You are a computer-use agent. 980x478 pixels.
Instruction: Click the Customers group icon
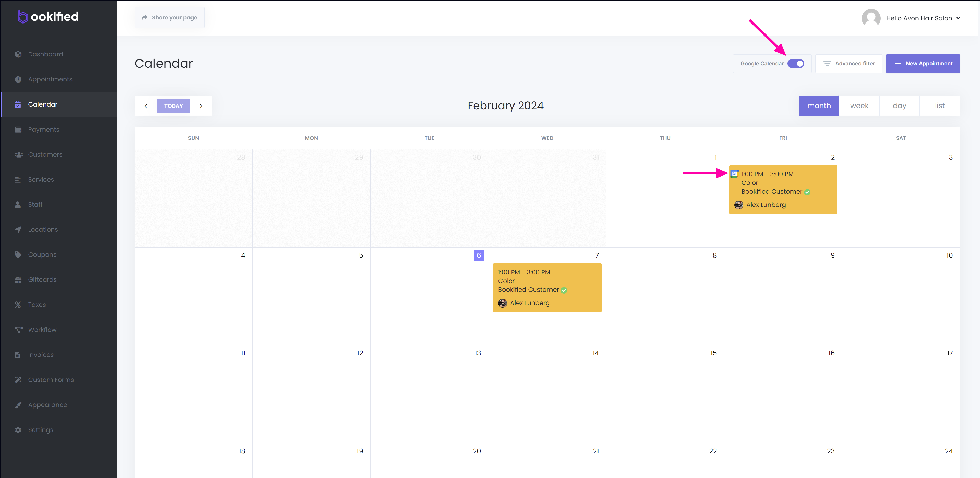[x=18, y=155]
